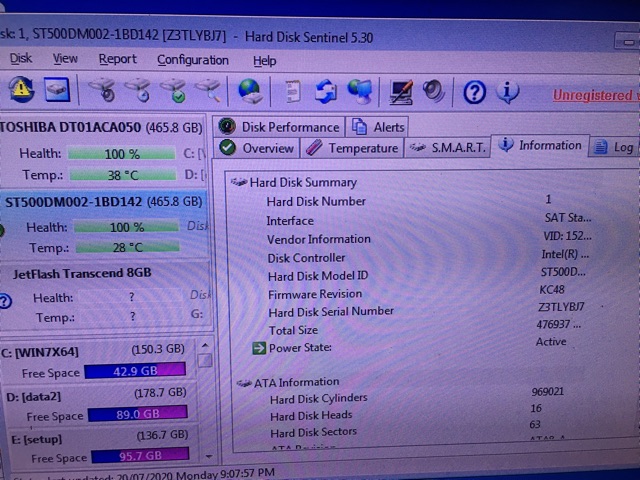Image resolution: width=640 pixels, height=480 pixels.
Task: Click the disk test magnifier icon
Action: [208, 92]
